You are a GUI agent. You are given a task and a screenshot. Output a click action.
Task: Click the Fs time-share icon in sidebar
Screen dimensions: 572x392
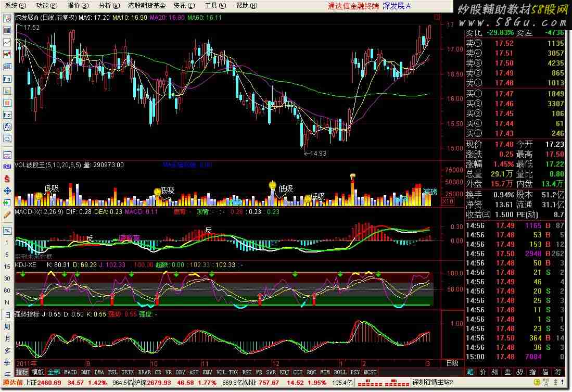(7, 231)
